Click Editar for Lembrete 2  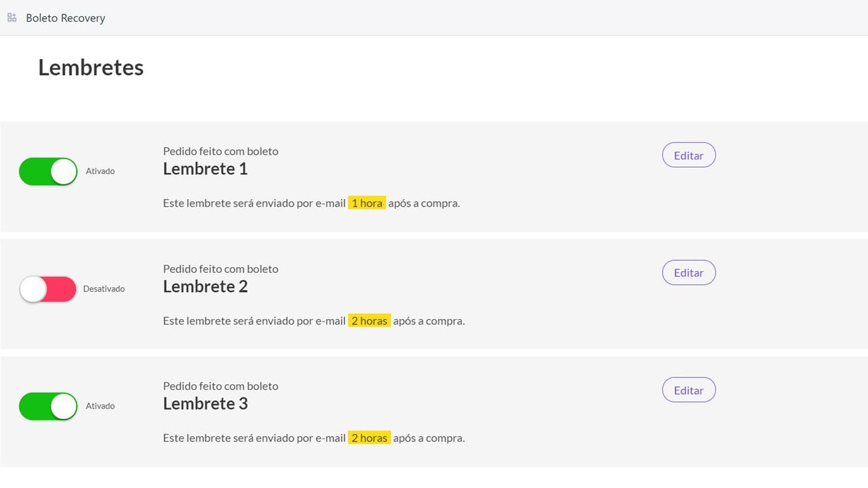pyautogui.click(x=689, y=272)
